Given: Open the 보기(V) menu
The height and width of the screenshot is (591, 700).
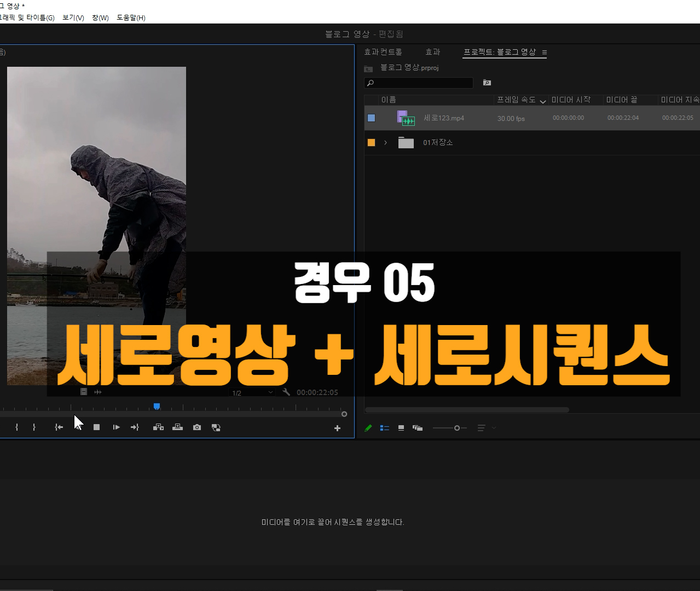Looking at the screenshot, I should point(73,18).
